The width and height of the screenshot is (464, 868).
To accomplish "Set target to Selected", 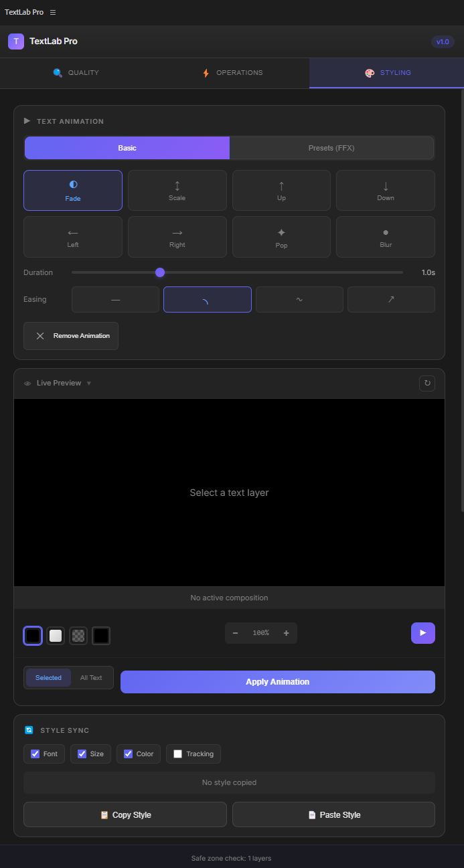I will (x=48, y=678).
